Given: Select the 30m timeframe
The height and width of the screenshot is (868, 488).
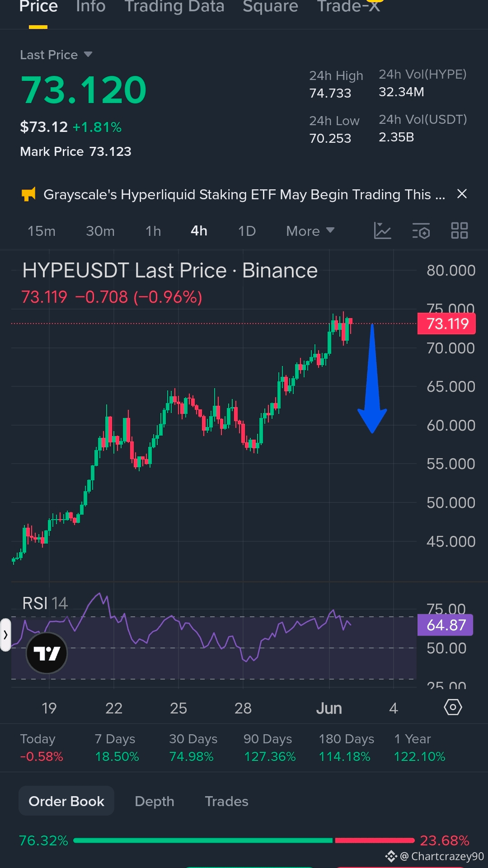Looking at the screenshot, I should (x=100, y=231).
